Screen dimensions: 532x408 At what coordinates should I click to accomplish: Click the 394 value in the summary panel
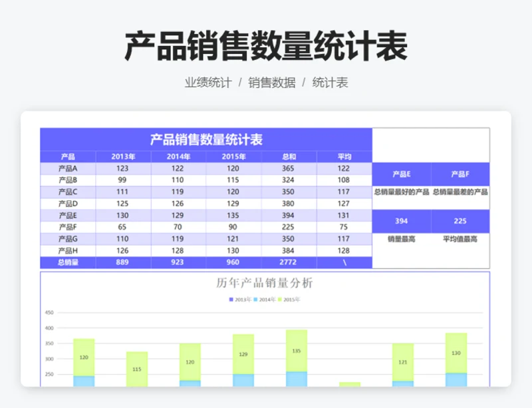(402, 221)
